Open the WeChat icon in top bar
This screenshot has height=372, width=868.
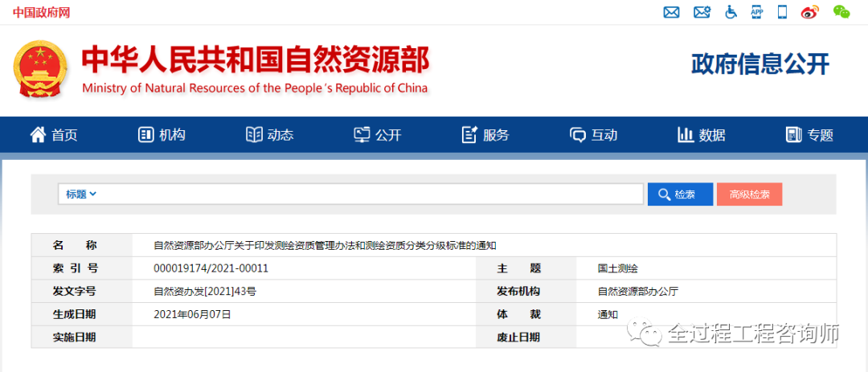point(841,11)
